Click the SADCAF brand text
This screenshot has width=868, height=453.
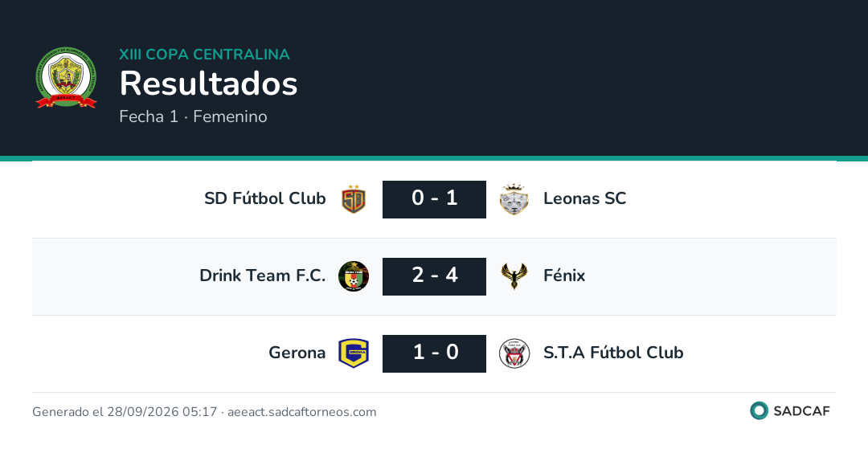coord(801,411)
